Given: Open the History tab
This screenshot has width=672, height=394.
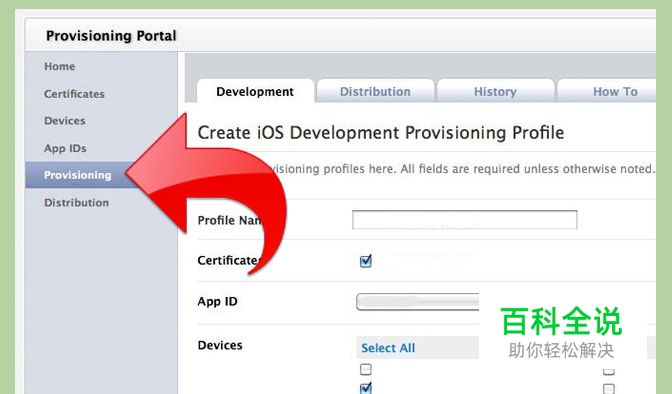Looking at the screenshot, I should [495, 91].
